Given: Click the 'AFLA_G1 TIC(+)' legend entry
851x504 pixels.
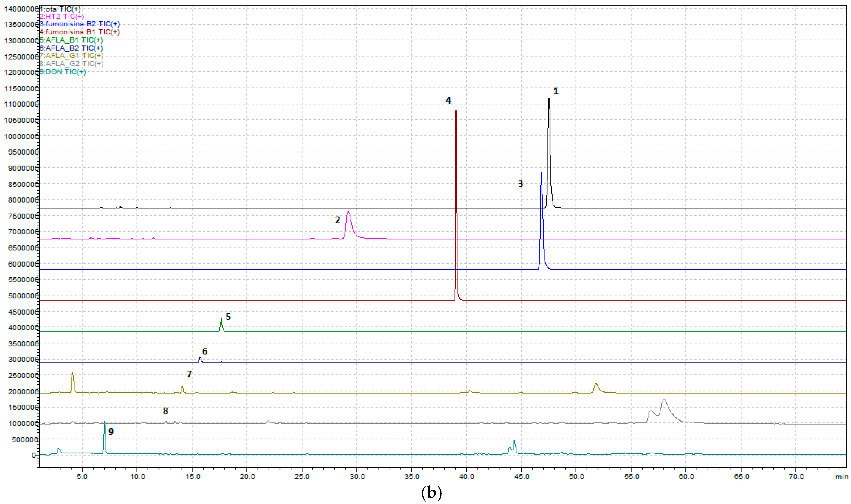Looking at the screenshot, I should (71, 56).
